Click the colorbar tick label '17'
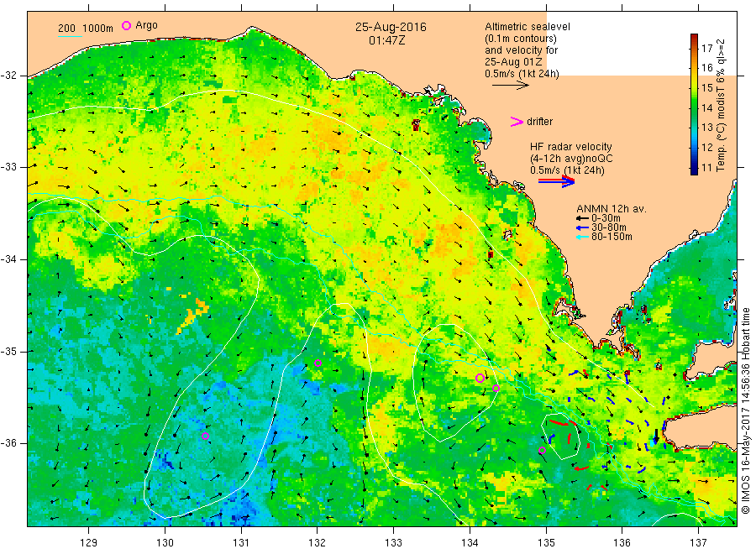The image size is (756, 554). pos(706,48)
